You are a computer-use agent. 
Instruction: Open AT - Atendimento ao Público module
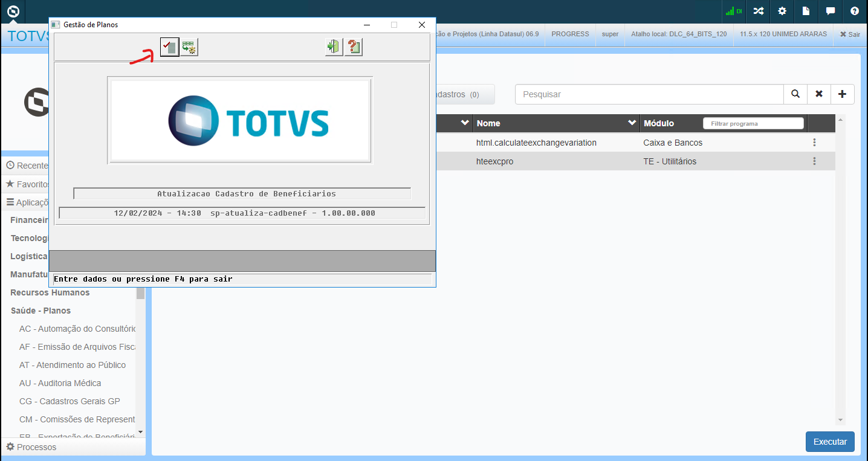(x=73, y=365)
